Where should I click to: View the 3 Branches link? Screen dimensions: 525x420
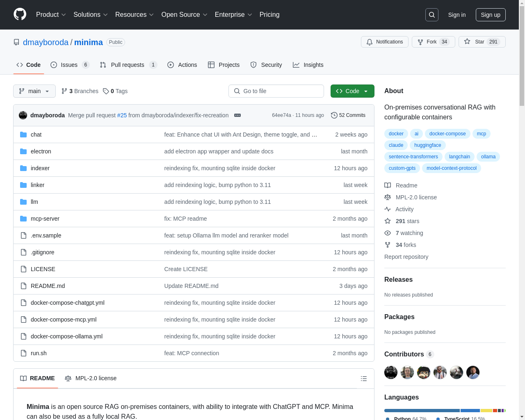(80, 91)
